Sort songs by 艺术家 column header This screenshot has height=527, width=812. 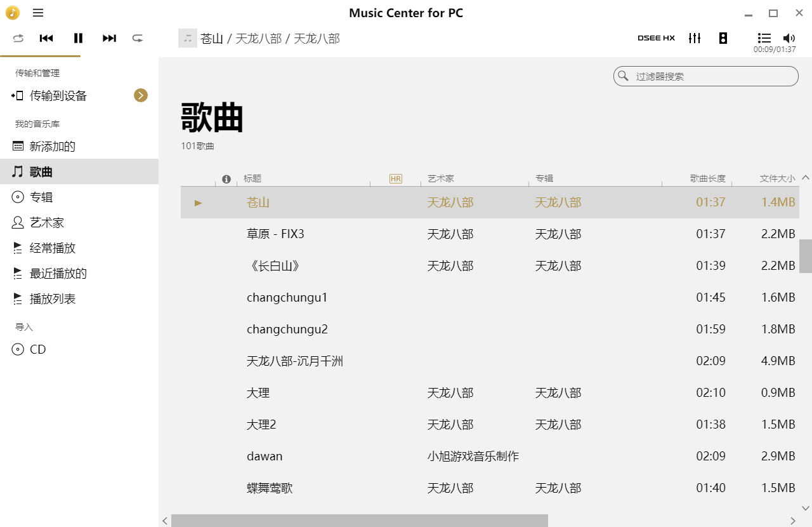(441, 179)
